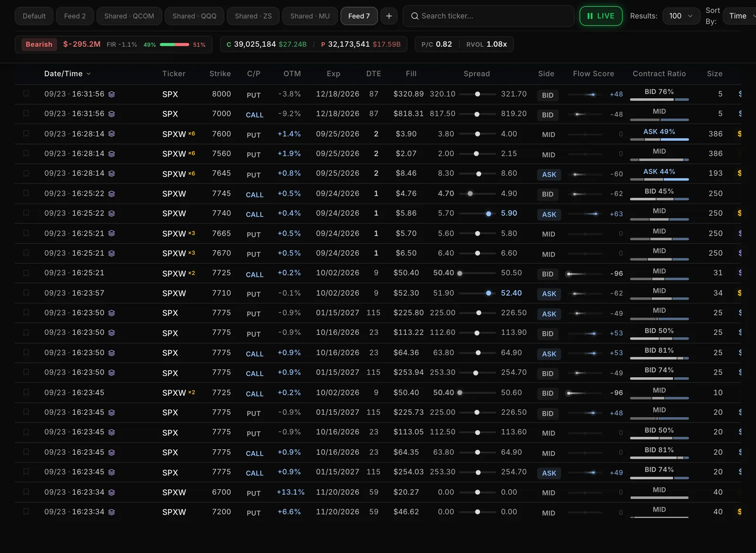Click the x3 multi-leg badge on SPXW 7665

pos(192,233)
